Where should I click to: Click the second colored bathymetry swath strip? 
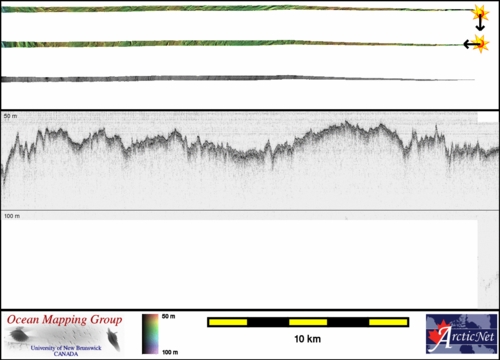pyautogui.click(x=233, y=44)
